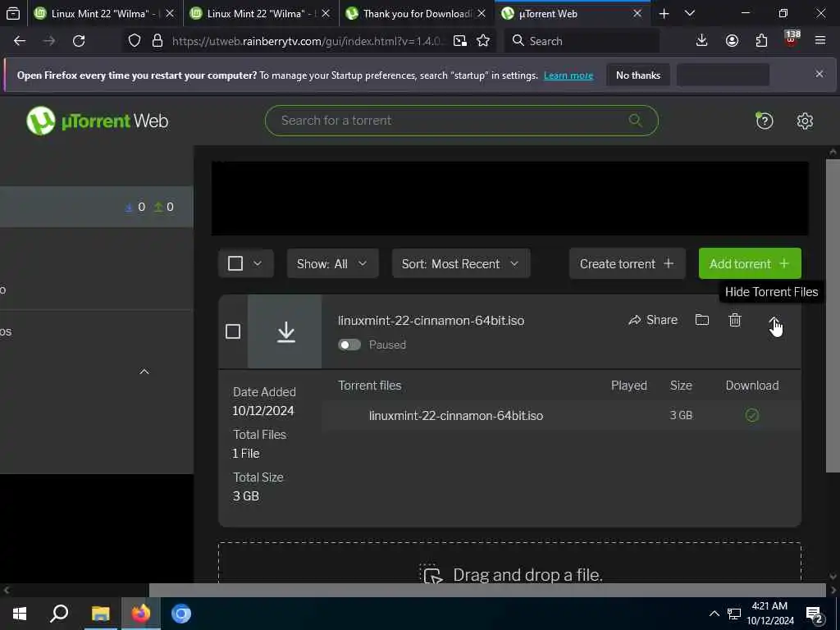Open Windows taskbar search
Screen dimensions: 840x630
59,614
